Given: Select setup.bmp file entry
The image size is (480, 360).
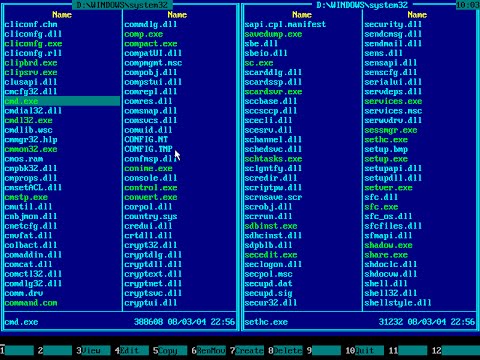Looking at the screenshot, I should coord(386,149).
